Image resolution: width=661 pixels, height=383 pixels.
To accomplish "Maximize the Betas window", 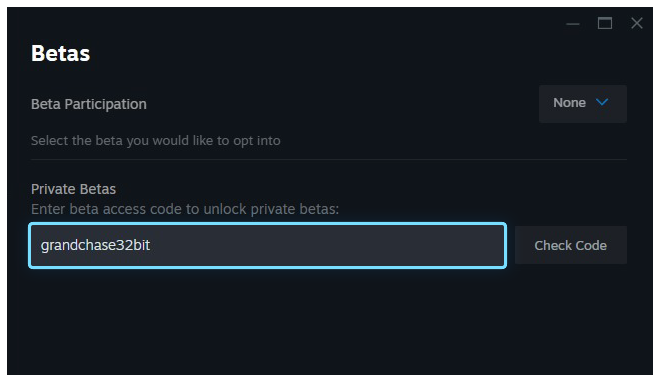I will 605,23.
